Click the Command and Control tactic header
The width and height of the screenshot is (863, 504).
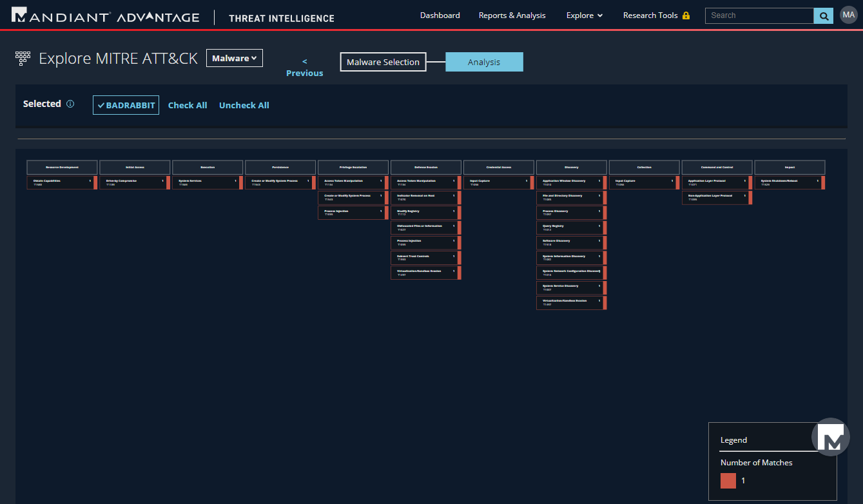point(717,167)
